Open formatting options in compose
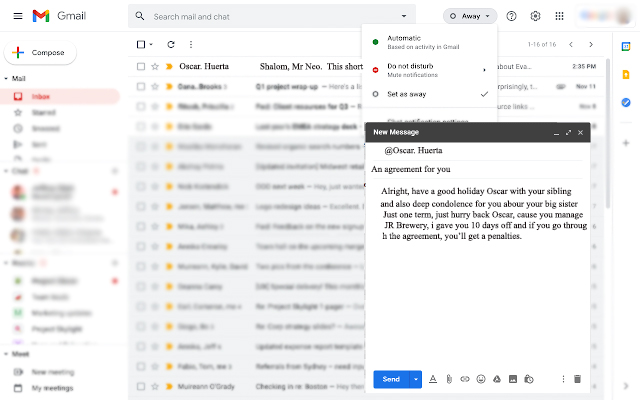The height and width of the screenshot is (400, 640). click(433, 379)
